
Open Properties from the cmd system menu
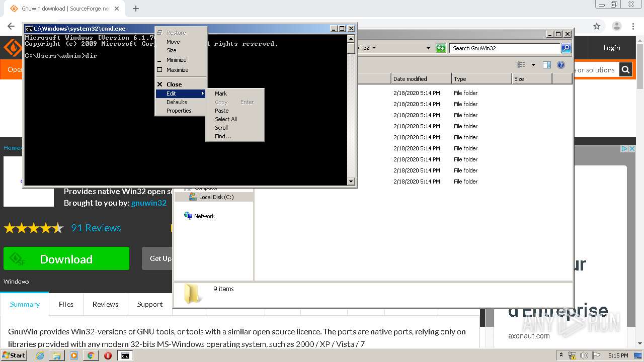click(179, 111)
